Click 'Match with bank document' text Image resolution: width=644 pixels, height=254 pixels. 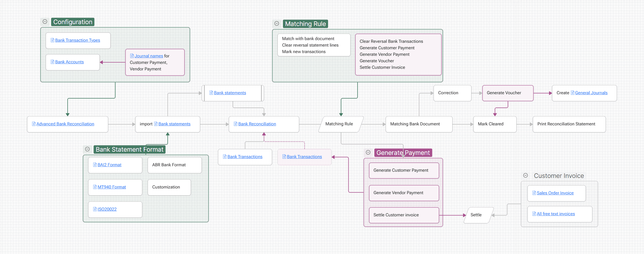308,38
